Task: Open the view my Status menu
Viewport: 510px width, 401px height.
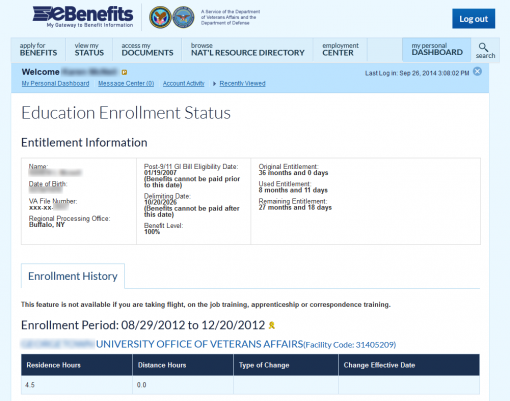Action: pyautogui.click(x=89, y=50)
